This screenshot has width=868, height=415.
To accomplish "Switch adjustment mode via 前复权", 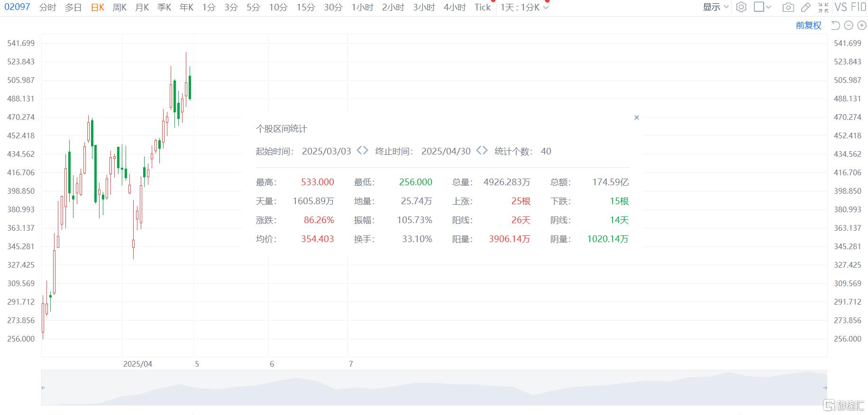I will click(x=808, y=26).
